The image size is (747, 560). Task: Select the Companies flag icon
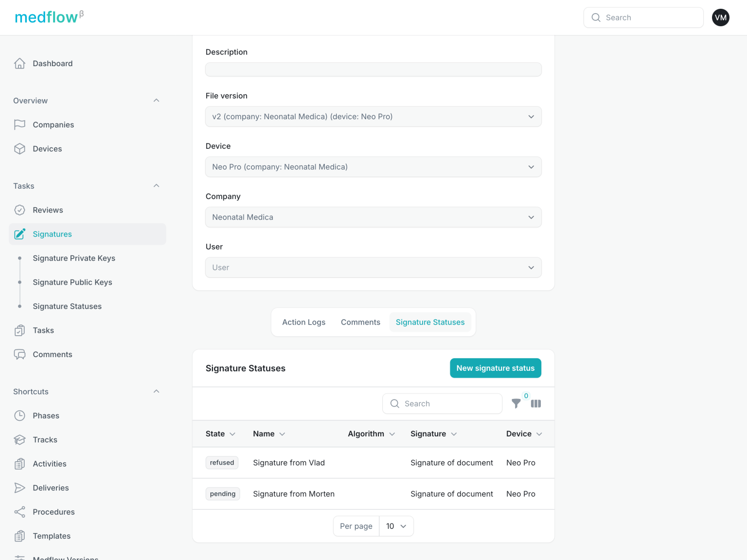click(x=19, y=125)
